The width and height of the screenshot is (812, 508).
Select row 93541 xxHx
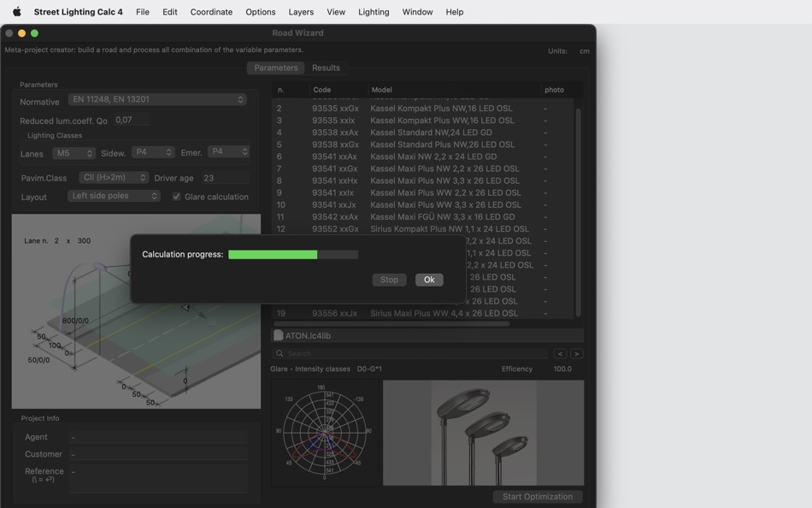(x=422, y=180)
